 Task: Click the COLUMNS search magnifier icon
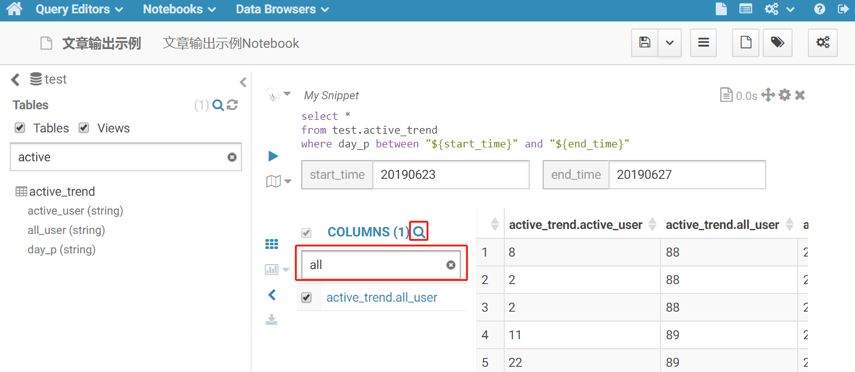click(x=419, y=232)
